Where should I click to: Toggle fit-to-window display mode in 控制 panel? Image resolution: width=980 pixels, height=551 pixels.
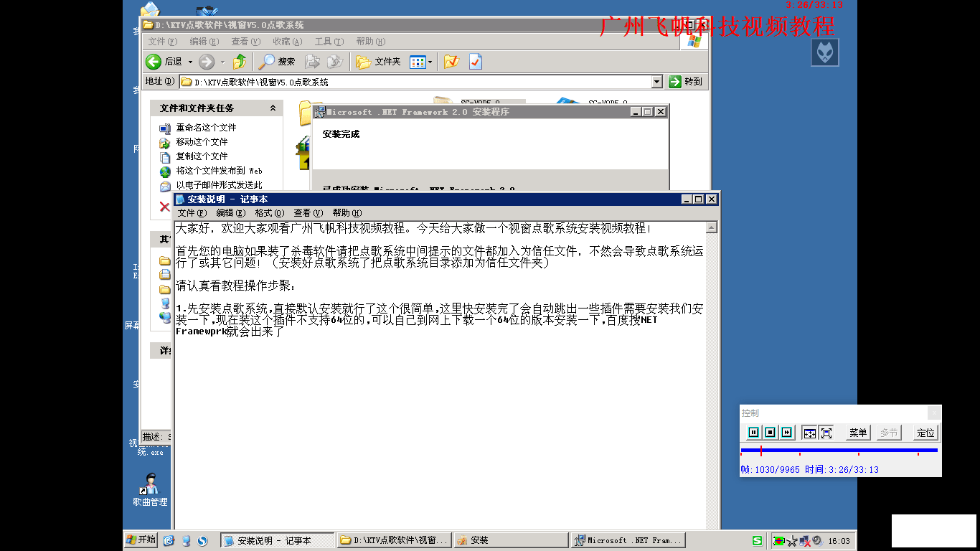click(x=809, y=433)
